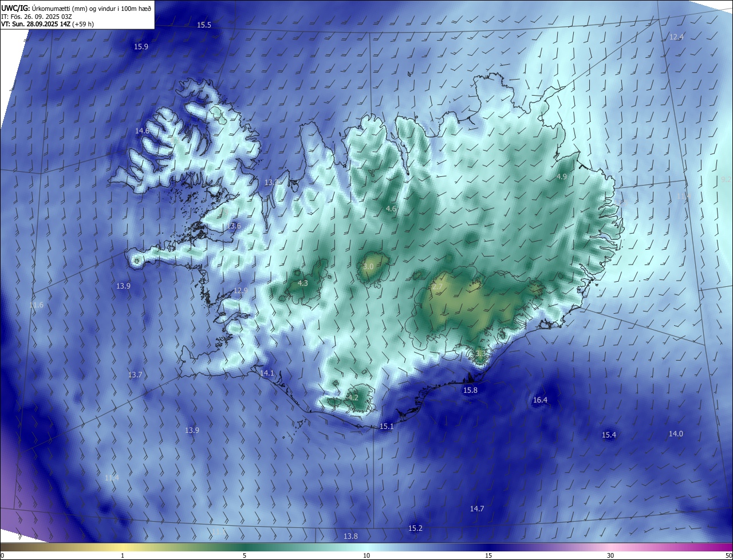
Task: Click the 15.8 value label
Action: pos(470,391)
